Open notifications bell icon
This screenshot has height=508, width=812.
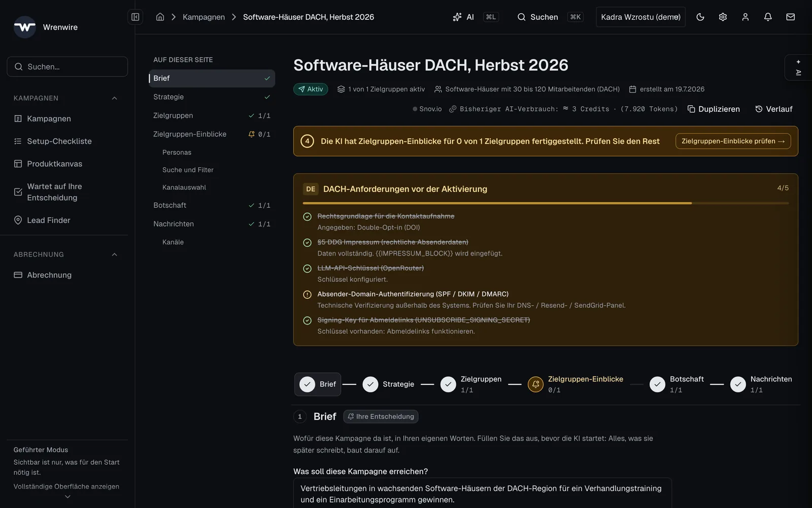click(768, 17)
